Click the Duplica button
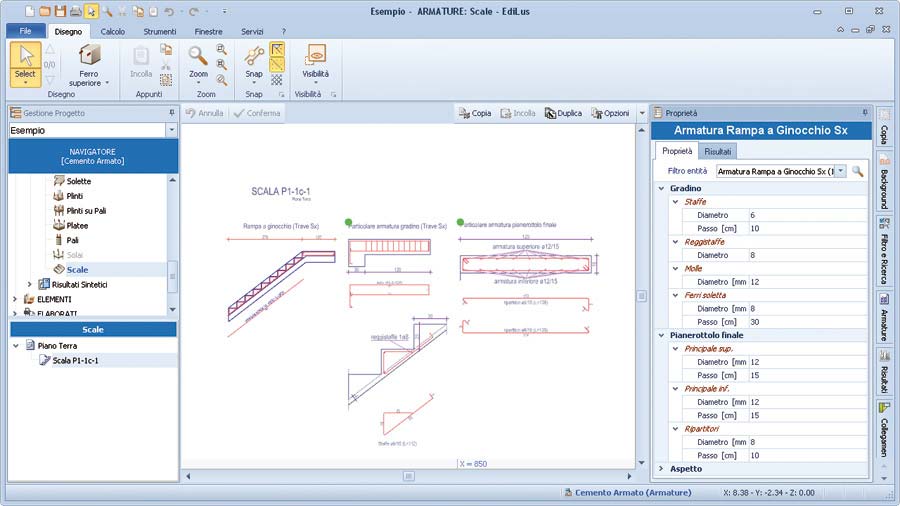900x506 pixels. [563, 113]
